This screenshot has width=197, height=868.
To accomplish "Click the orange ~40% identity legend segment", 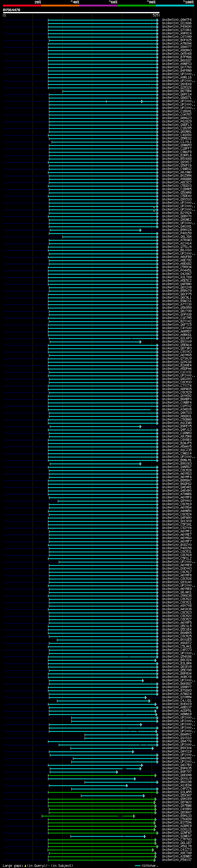I will click(60, 6).
